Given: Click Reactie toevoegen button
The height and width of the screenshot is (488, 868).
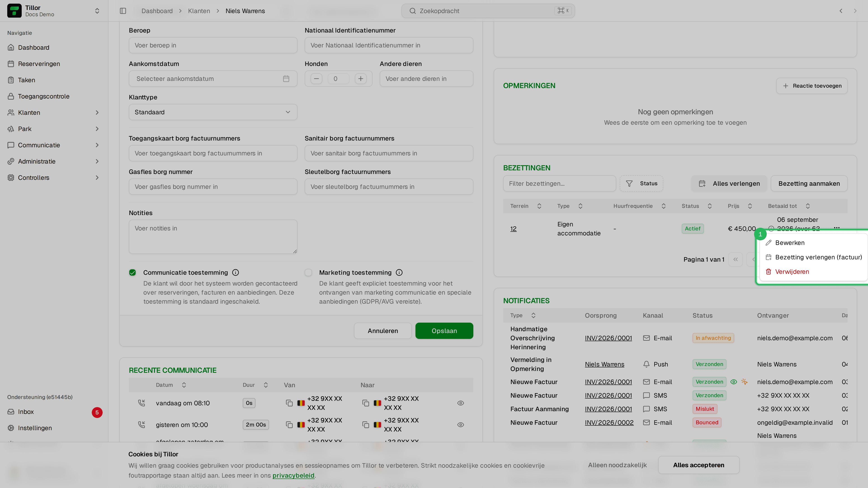Looking at the screenshot, I should [x=812, y=86].
